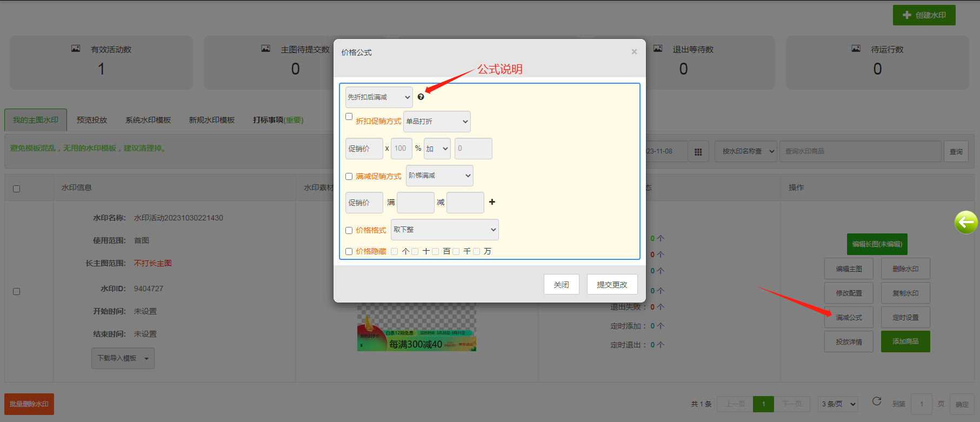Enable the discount promotion method checkbox
The width and height of the screenshot is (980, 422).
[x=349, y=117]
